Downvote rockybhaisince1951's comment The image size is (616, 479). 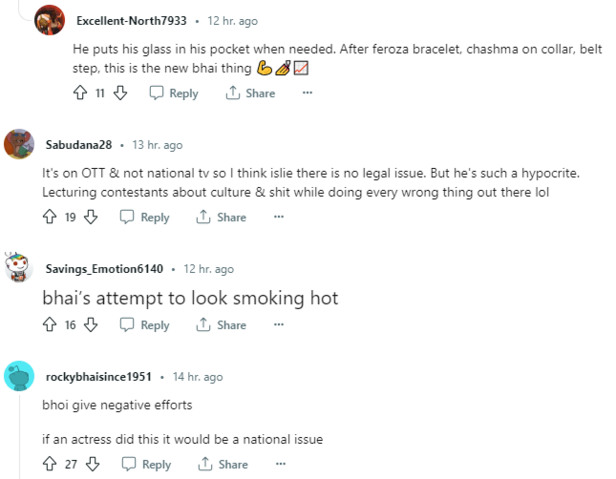click(x=92, y=464)
